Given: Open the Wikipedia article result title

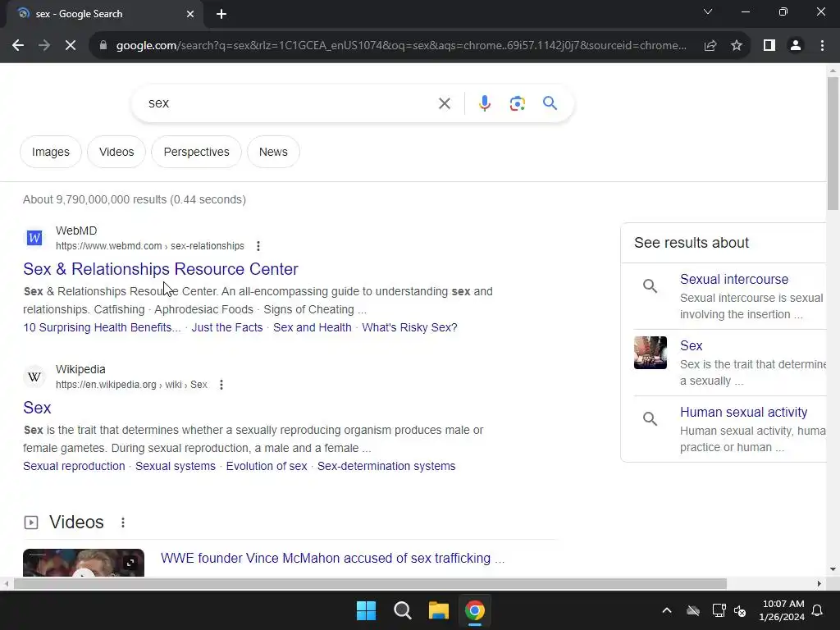Looking at the screenshot, I should [37, 408].
